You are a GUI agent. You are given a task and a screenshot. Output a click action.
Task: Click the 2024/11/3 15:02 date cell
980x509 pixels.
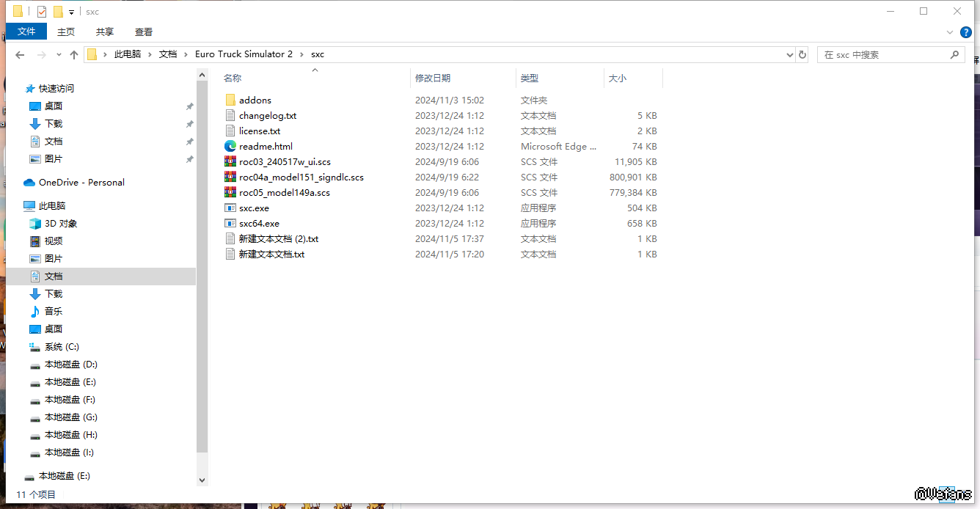[x=450, y=100]
